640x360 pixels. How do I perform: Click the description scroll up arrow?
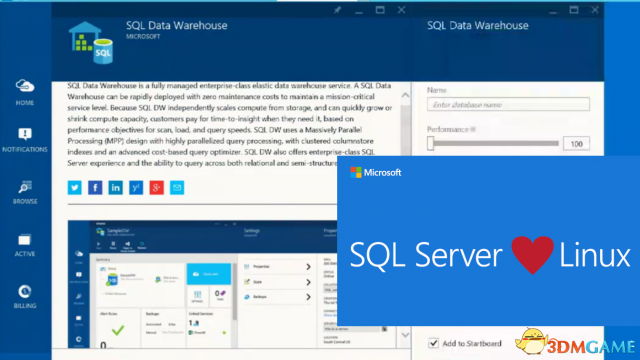click(x=405, y=95)
